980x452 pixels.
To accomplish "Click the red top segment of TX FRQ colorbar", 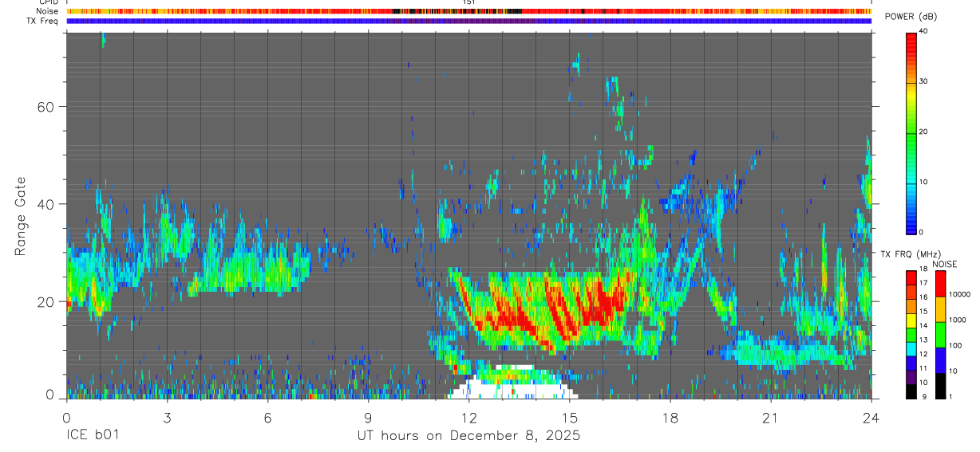I will (x=911, y=278).
